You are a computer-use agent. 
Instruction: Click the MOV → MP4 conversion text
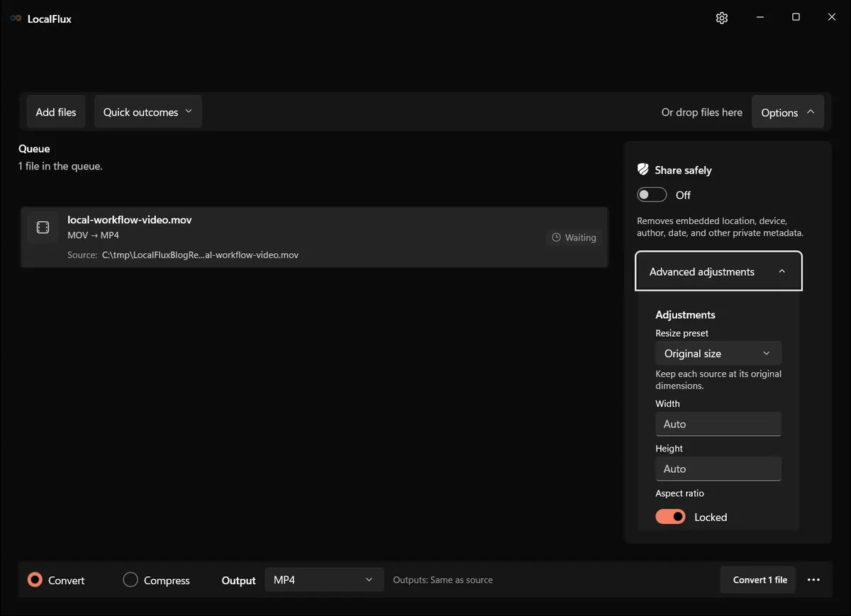[93, 235]
